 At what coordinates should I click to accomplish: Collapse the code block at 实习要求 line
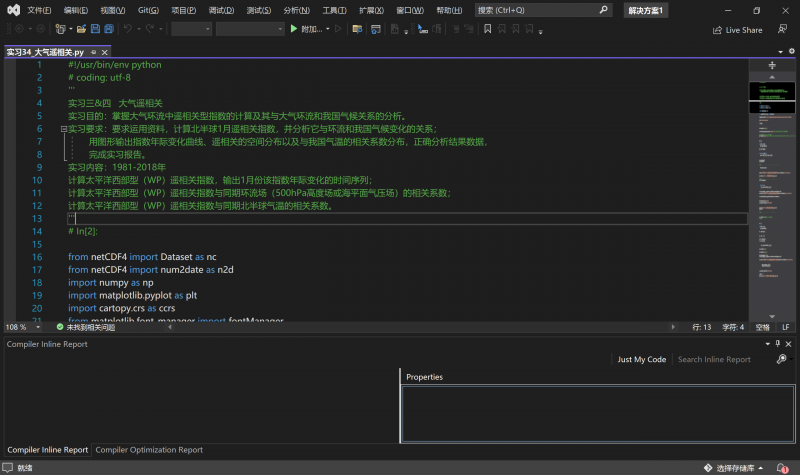(63, 129)
